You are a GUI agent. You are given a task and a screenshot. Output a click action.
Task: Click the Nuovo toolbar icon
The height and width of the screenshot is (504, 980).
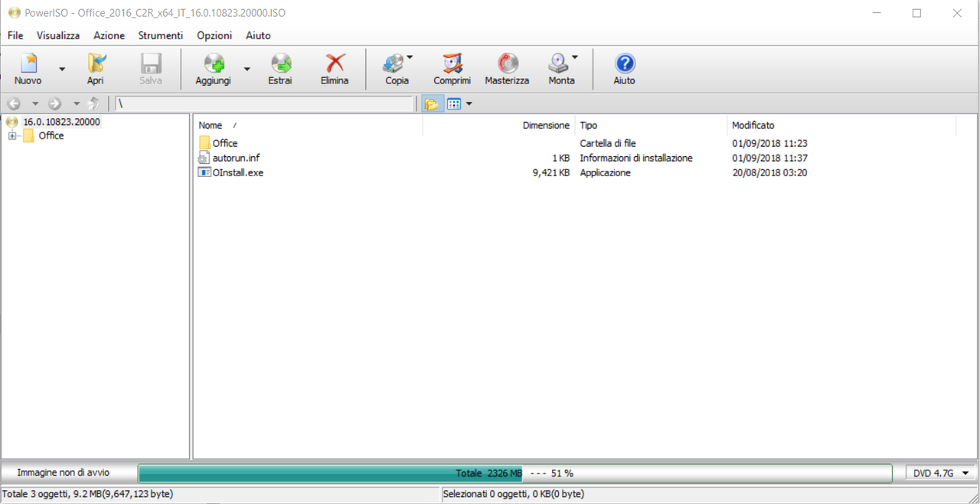[28, 64]
